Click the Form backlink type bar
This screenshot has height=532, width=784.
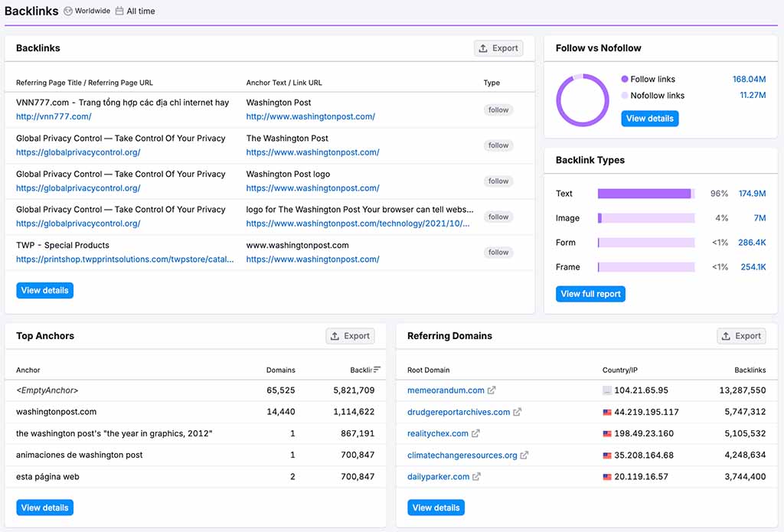pos(646,243)
